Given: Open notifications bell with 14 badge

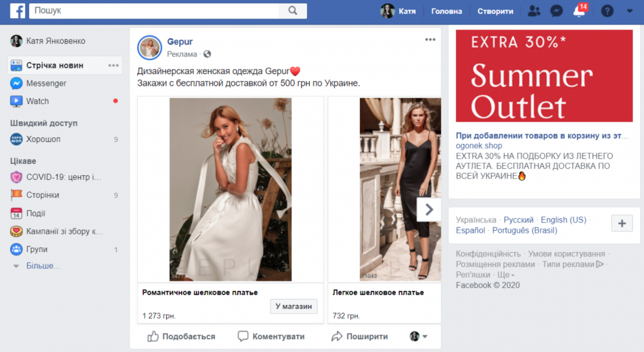Looking at the screenshot, I should [x=580, y=11].
